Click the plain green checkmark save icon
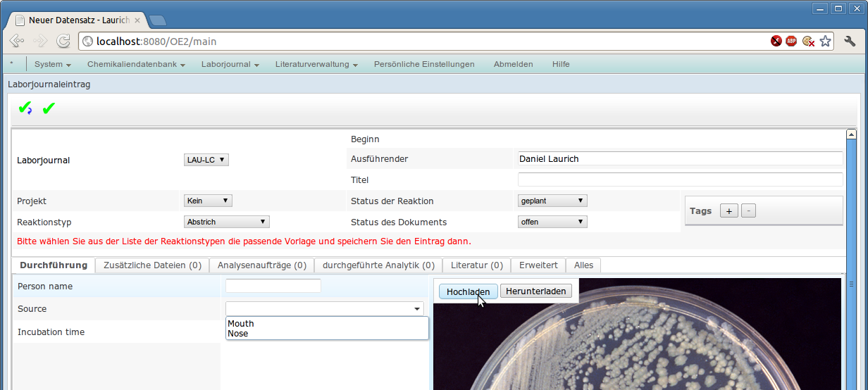The height and width of the screenshot is (390, 868). point(49,108)
